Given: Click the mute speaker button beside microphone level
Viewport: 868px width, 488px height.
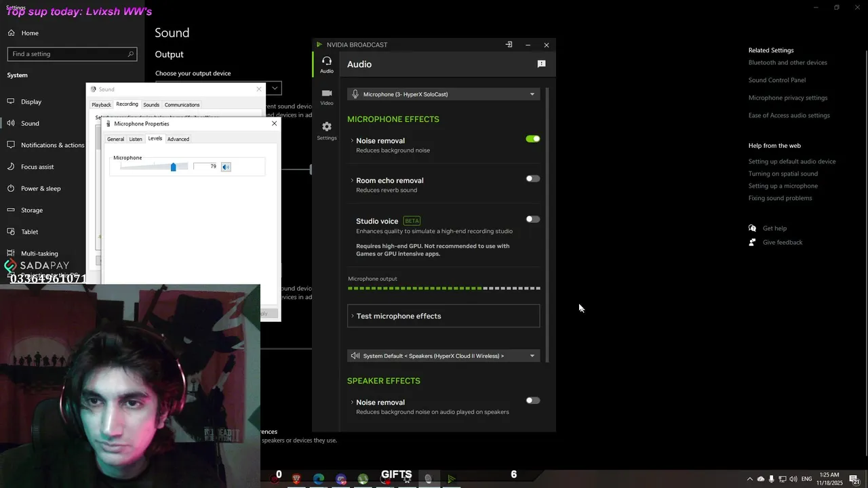Looking at the screenshot, I should pos(226,167).
